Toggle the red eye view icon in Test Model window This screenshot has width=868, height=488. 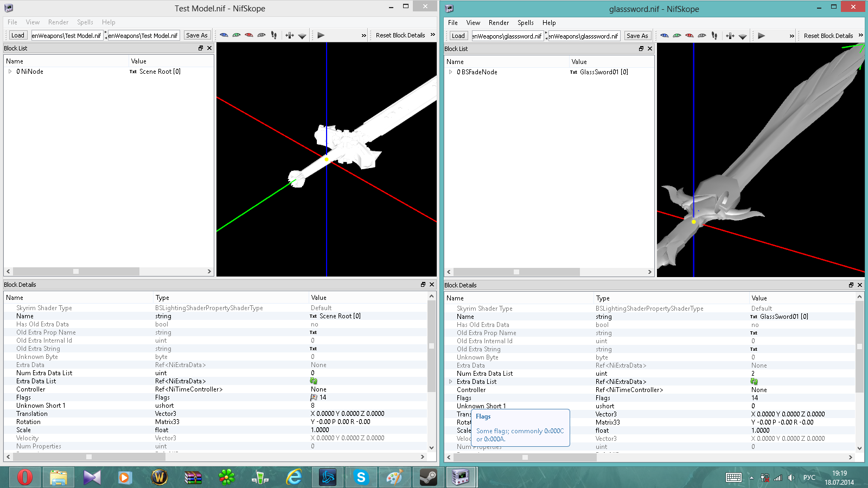click(249, 35)
